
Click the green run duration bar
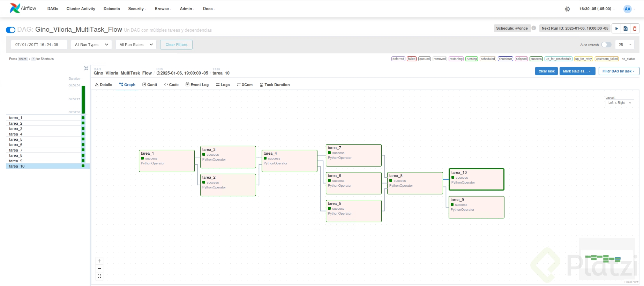tap(83, 99)
